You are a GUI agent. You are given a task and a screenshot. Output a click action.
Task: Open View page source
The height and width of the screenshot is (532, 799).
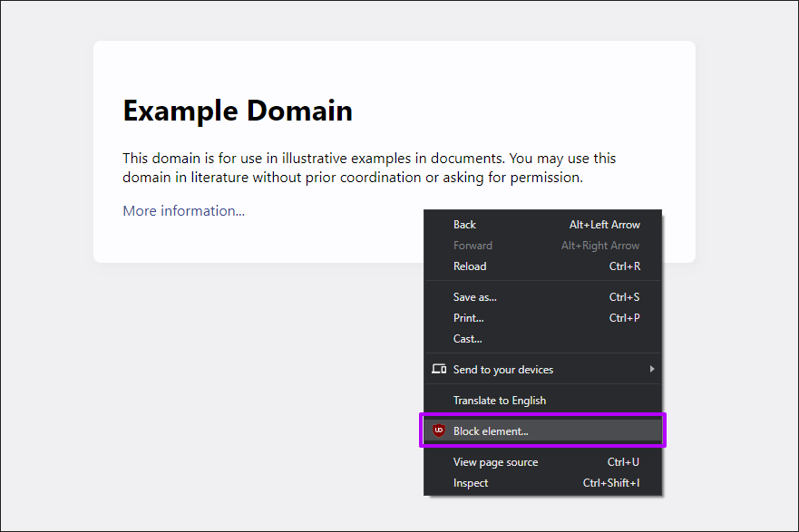pos(495,461)
